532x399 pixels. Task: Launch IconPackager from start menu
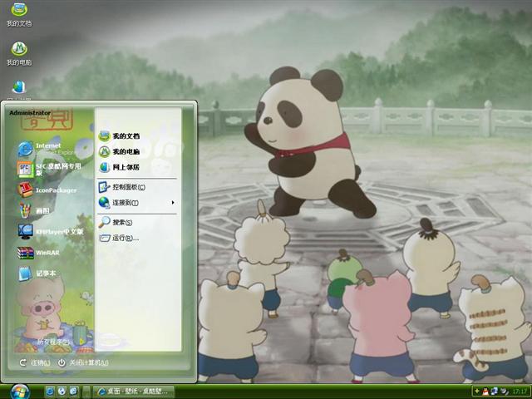pyautogui.click(x=47, y=190)
